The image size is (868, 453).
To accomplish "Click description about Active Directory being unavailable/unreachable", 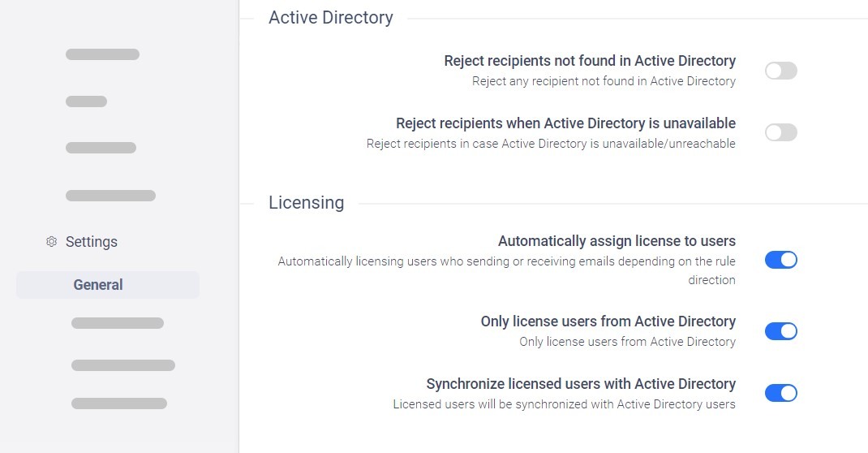I will [x=551, y=144].
